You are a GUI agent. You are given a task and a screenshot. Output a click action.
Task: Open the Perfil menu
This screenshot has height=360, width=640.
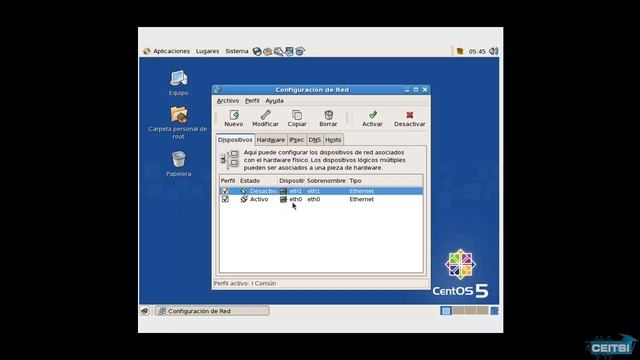(x=252, y=100)
